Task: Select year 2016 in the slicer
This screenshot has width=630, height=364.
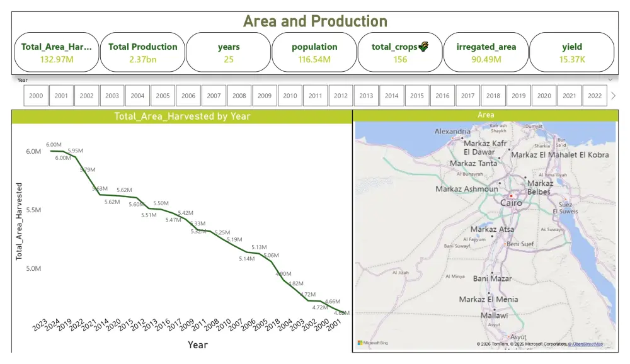Action: [442, 96]
